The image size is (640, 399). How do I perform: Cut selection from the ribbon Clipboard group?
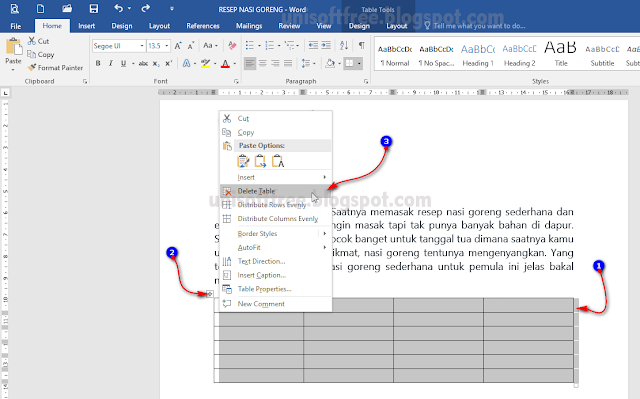click(38, 41)
